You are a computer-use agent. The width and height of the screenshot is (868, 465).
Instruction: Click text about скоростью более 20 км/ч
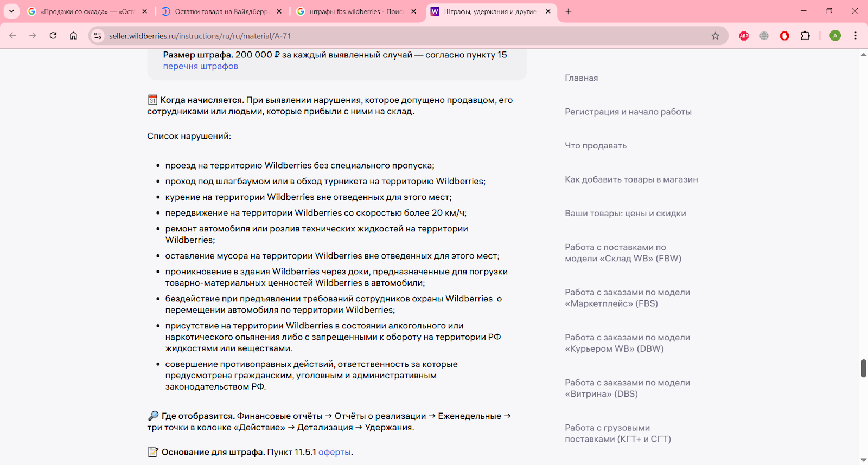point(316,213)
